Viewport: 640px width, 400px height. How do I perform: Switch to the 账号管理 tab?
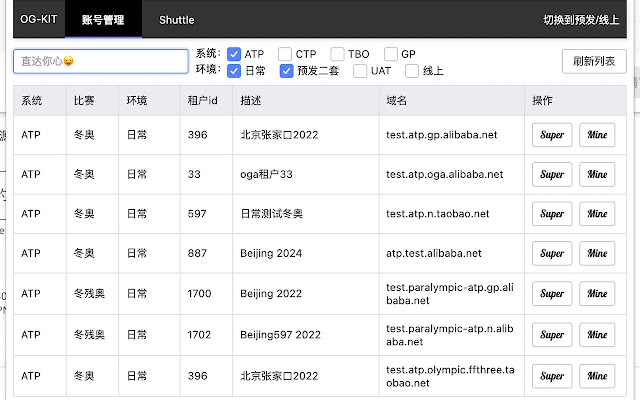click(x=105, y=19)
